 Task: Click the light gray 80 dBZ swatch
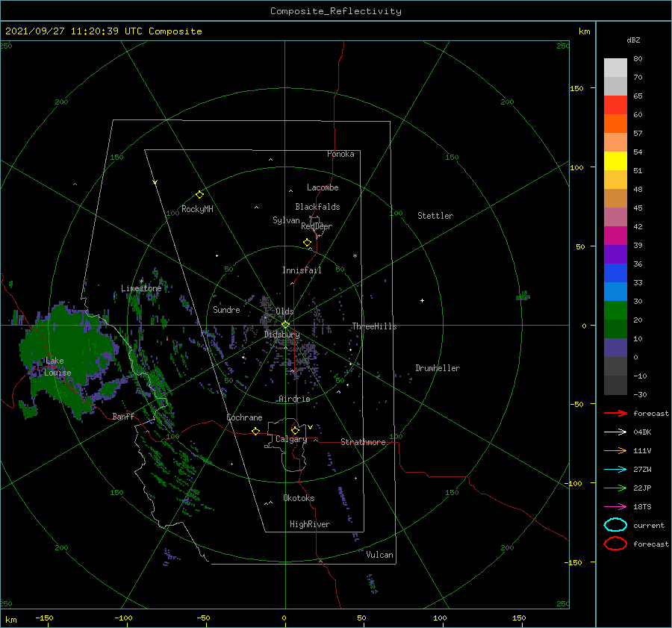(615, 68)
